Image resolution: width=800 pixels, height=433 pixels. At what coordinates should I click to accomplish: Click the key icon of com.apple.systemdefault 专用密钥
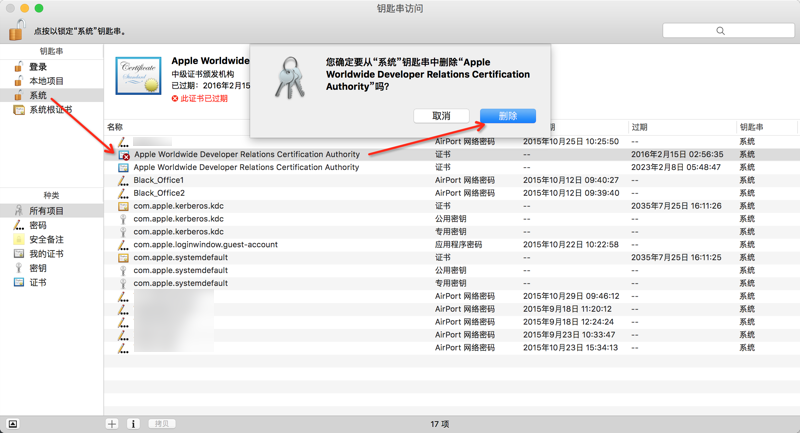tap(123, 284)
